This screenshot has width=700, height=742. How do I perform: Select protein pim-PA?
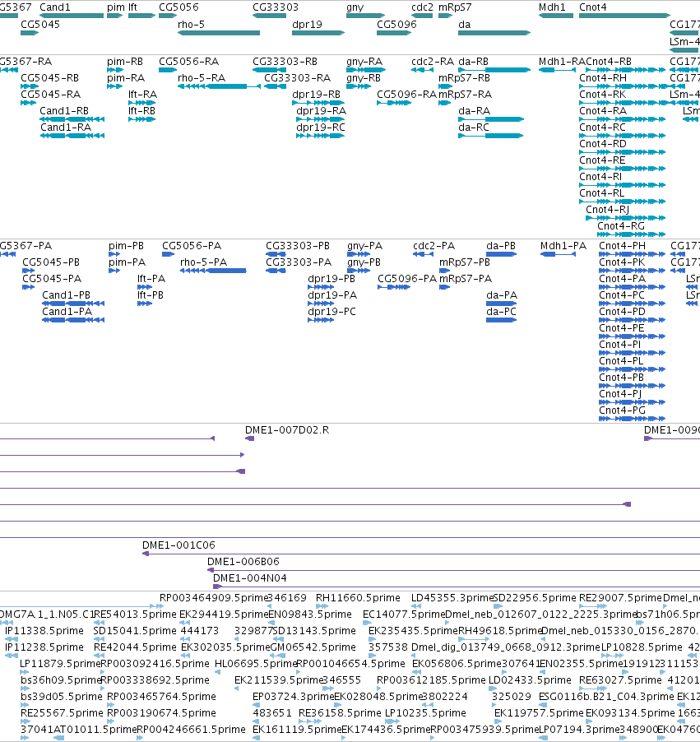[x=127, y=262]
